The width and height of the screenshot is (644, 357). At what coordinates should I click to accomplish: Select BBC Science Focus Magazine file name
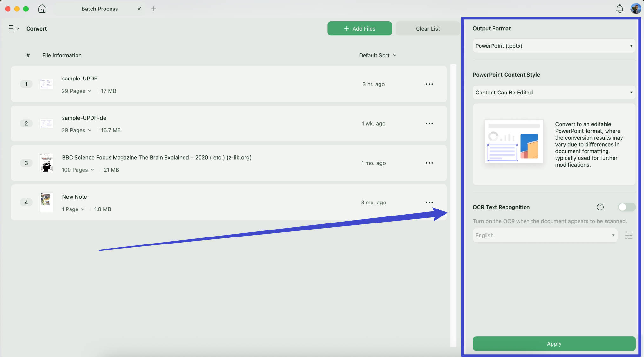point(157,157)
